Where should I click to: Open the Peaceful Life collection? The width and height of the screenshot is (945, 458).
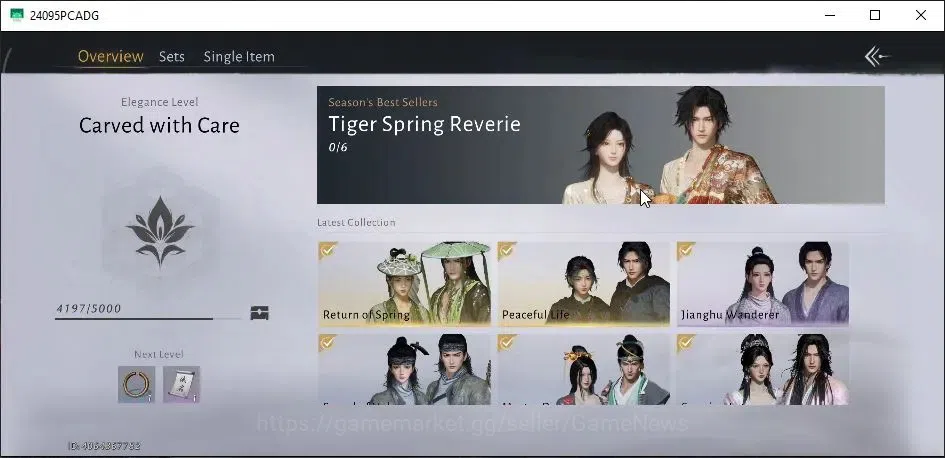coord(583,284)
